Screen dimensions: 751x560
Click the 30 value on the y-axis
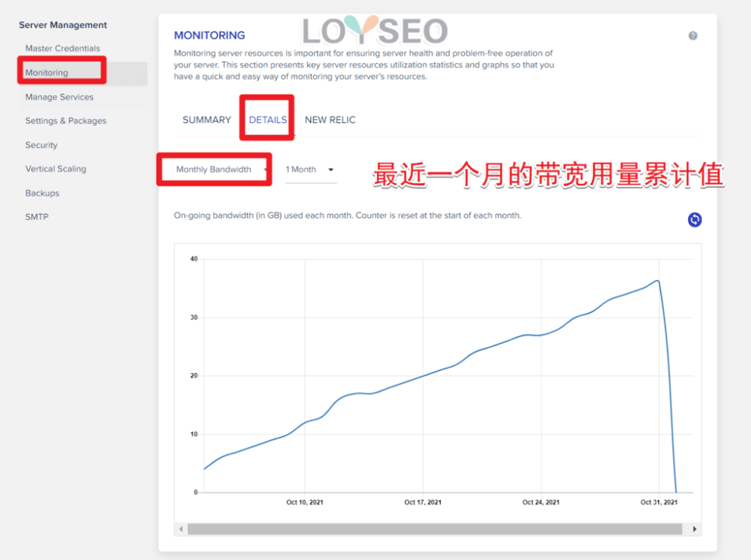pos(194,318)
